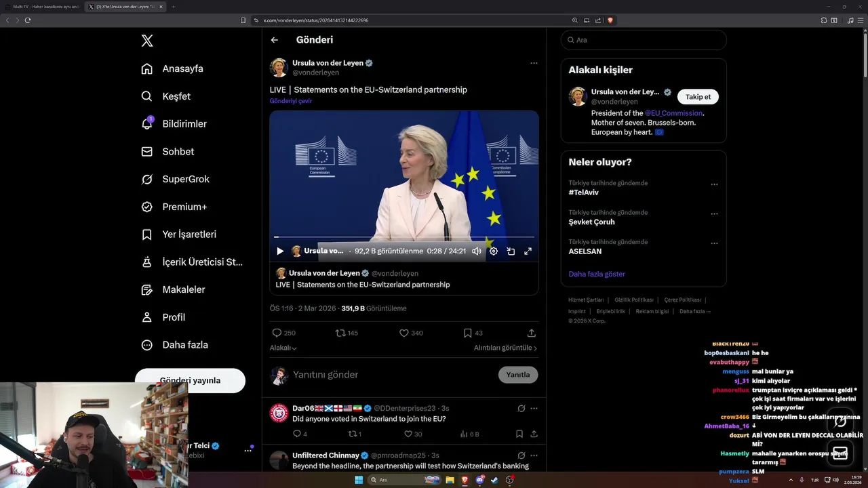Viewport: 868px width, 488px height.
Task: Bookmark this page in the address bar
Action: pos(243,20)
